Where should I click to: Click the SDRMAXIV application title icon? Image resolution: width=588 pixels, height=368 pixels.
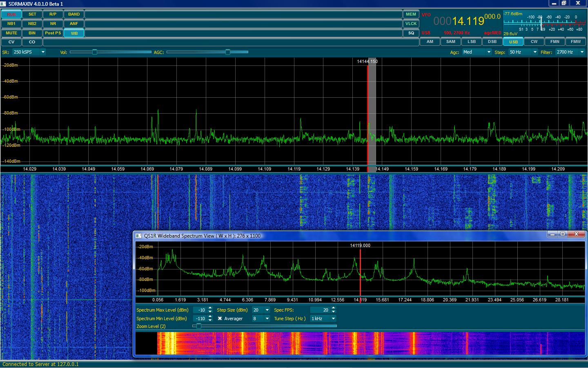click(4, 4)
